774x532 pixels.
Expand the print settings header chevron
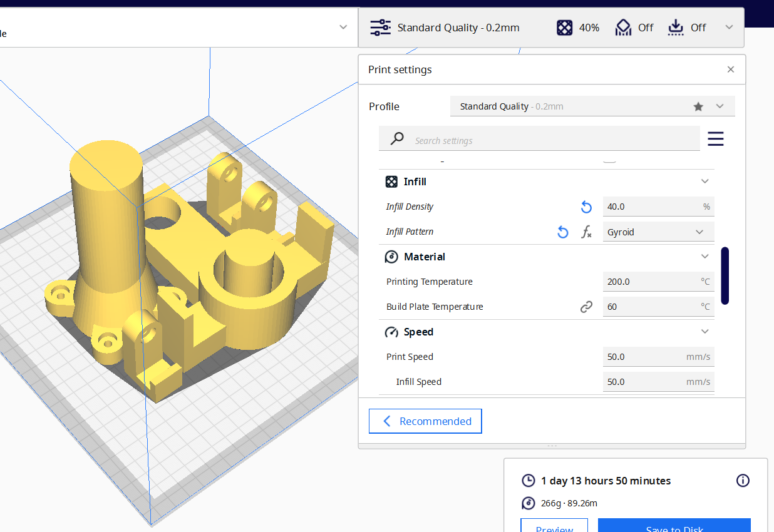729,28
